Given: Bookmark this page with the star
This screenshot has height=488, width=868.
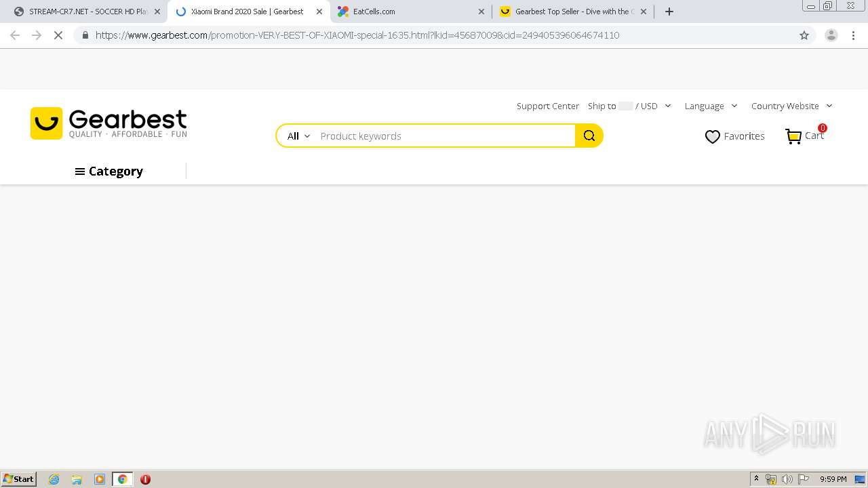Looking at the screenshot, I should click(x=804, y=35).
